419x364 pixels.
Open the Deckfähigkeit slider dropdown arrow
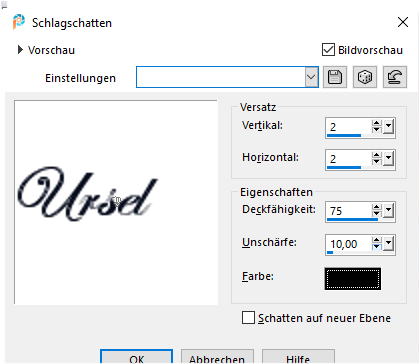389,210
